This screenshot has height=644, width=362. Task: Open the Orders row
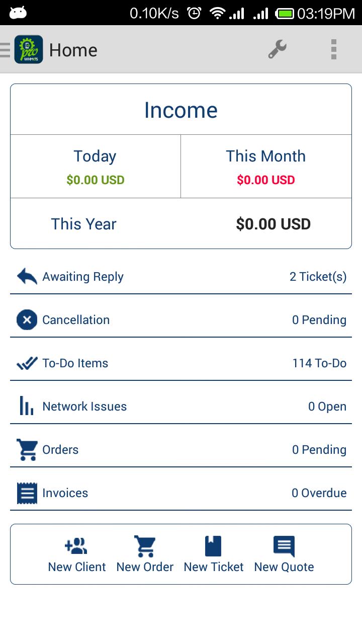click(181, 449)
